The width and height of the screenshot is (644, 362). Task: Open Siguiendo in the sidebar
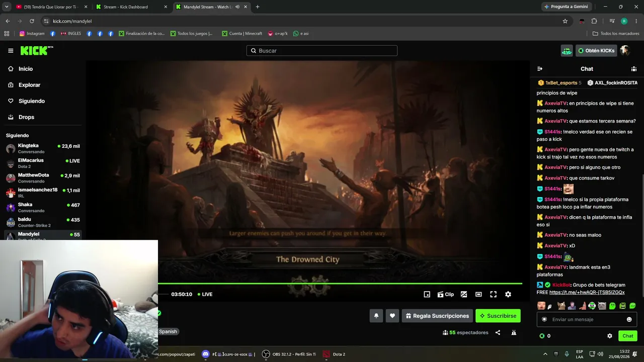pyautogui.click(x=43, y=101)
